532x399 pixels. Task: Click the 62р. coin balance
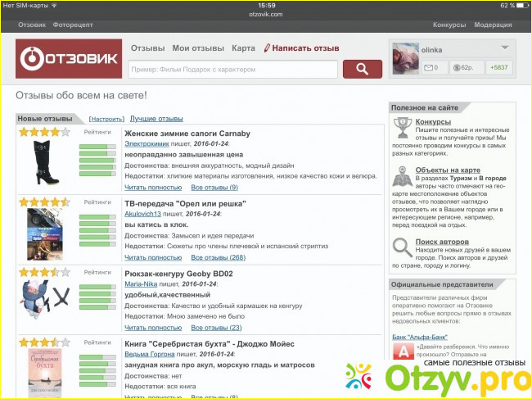pyautogui.click(x=464, y=68)
